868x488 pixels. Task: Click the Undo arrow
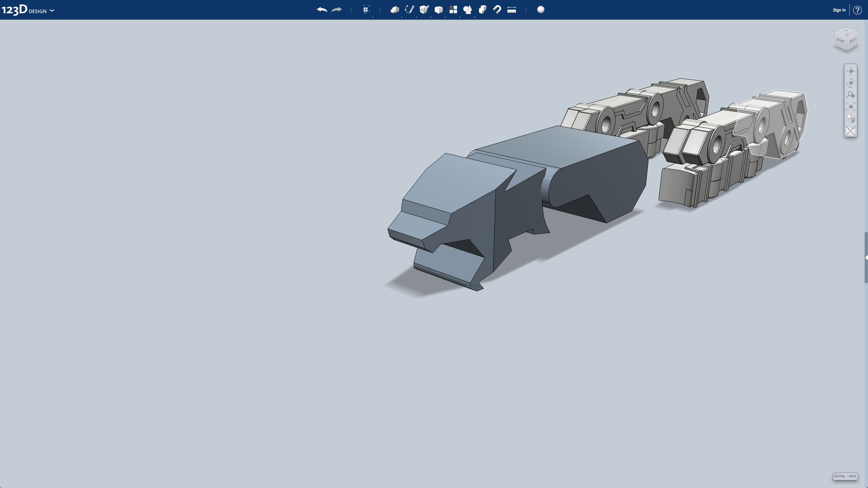coord(322,10)
